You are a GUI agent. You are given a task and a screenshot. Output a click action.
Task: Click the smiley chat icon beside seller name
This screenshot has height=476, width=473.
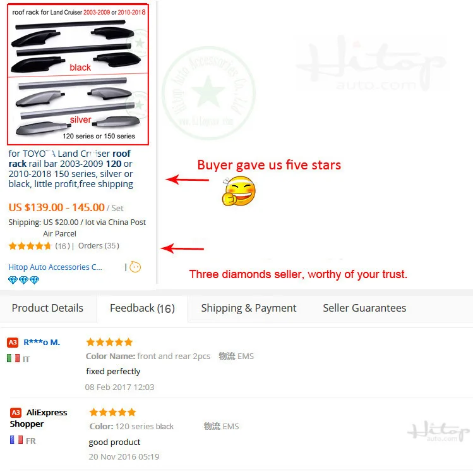click(135, 267)
